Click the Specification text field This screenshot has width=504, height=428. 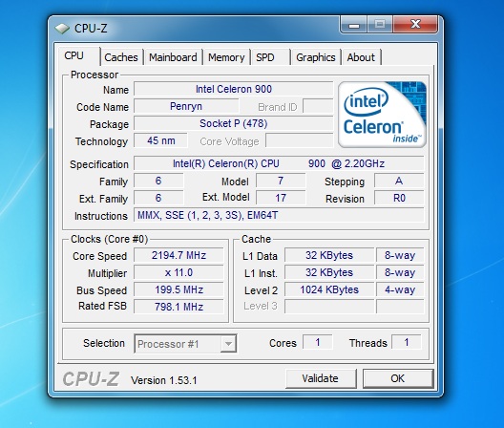point(279,163)
